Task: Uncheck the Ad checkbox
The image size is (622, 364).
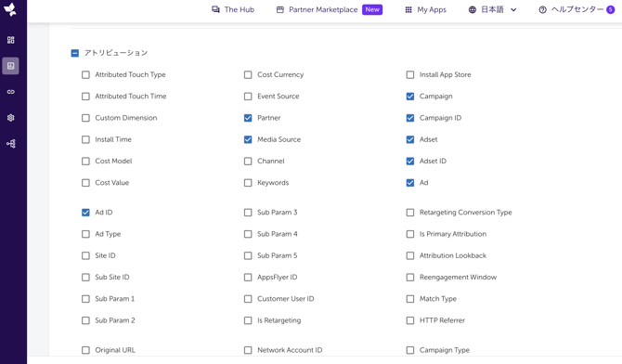Action: pos(410,183)
